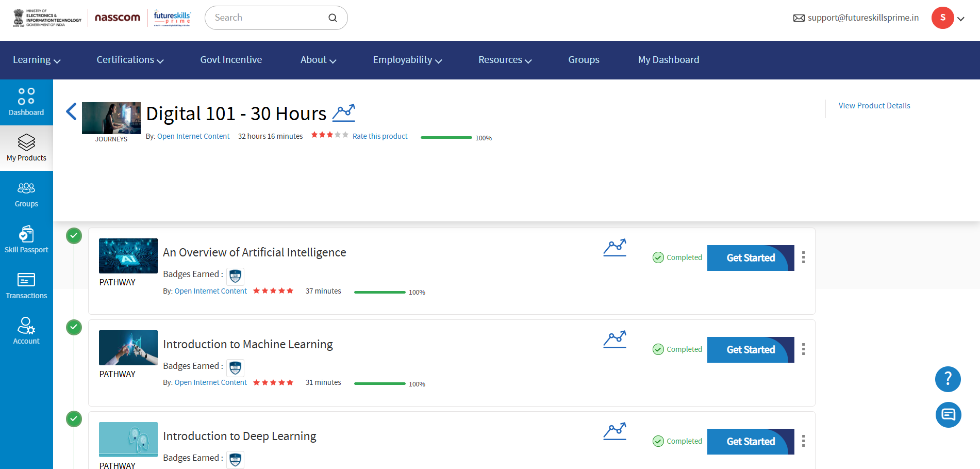Open three-dot menu for An Overview of Artificial Intelligence
This screenshot has height=469, width=980.
coord(803,257)
